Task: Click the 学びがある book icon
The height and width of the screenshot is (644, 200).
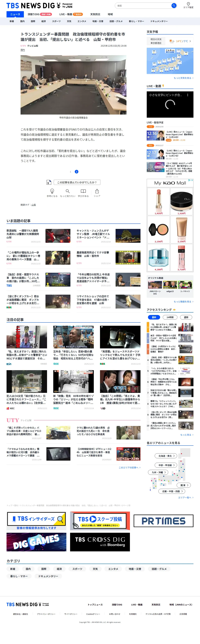Action: (83, 191)
